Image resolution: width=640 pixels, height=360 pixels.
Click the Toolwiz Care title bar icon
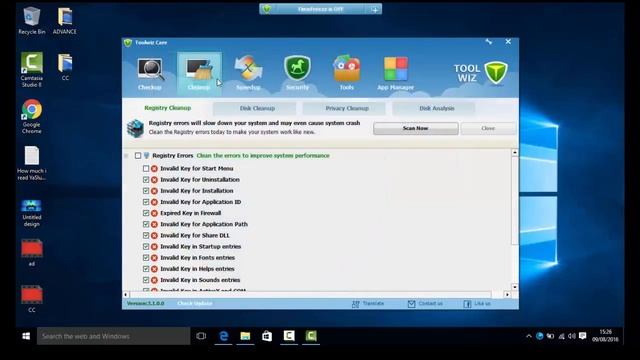coord(128,42)
